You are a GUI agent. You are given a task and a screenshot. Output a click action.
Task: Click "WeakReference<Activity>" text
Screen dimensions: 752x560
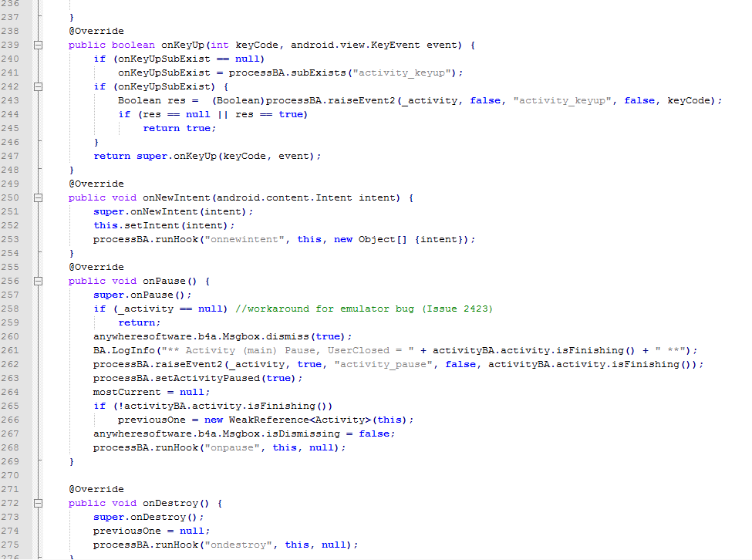pyautogui.click(x=300, y=420)
